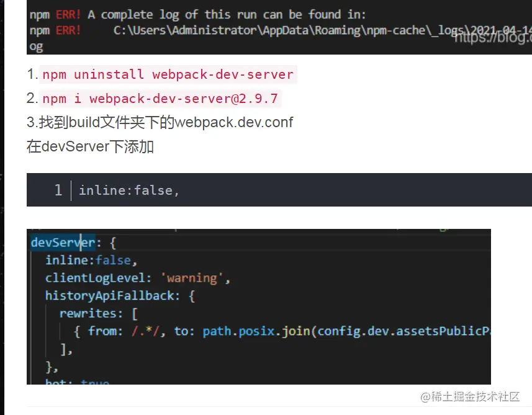Click line number 1 in code block
The image size is (532, 415).
pos(58,190)
